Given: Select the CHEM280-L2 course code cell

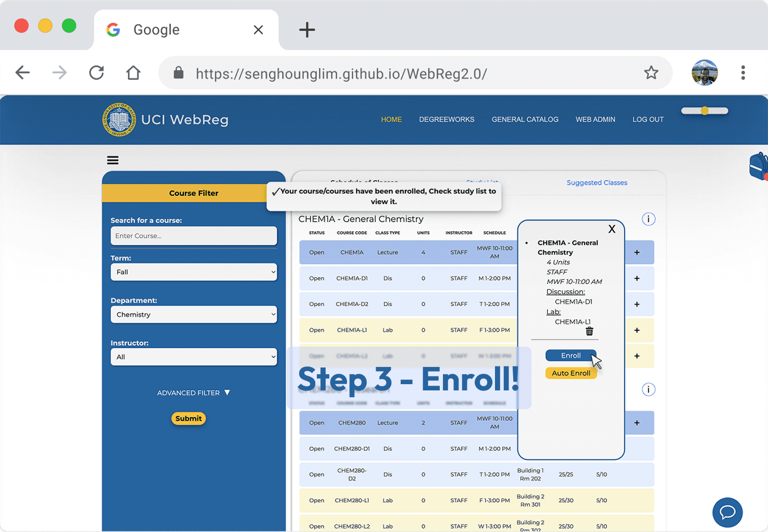Looking at the screenshot, I should pyautogui.click(x=352, y=526).
